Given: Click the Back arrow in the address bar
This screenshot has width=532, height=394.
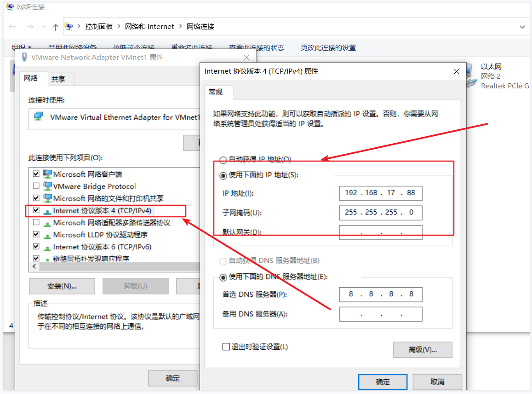Looking at the screenshot, I should coord(12,27).
